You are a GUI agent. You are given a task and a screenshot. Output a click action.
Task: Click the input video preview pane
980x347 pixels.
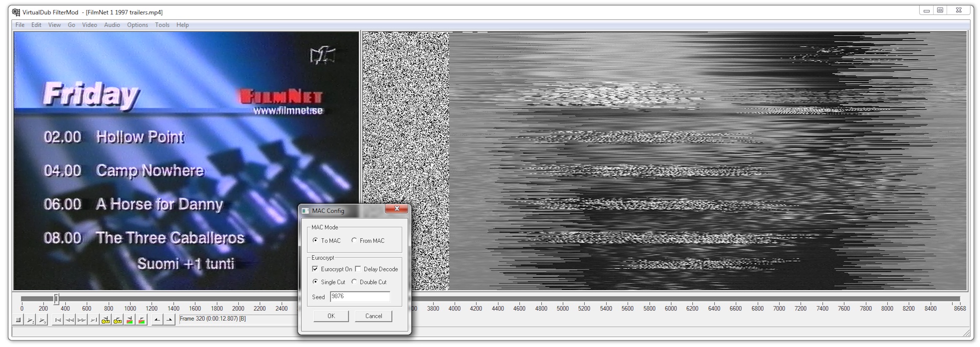pos(186,161)
